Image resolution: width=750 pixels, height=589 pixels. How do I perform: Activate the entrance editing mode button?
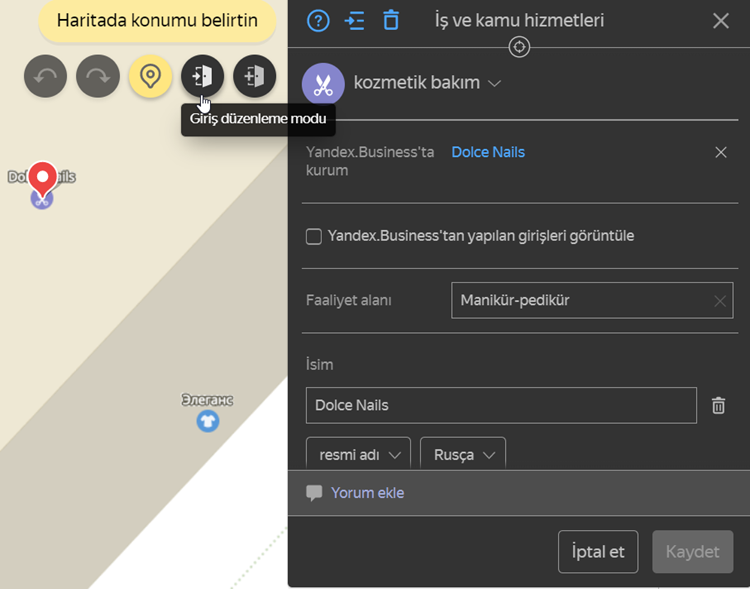pyautogui.click(x=202, y=76)
